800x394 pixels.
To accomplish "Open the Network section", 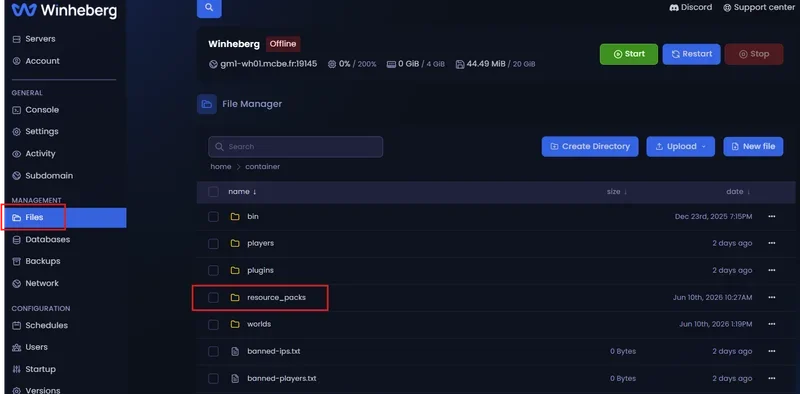I will [36, 283].
